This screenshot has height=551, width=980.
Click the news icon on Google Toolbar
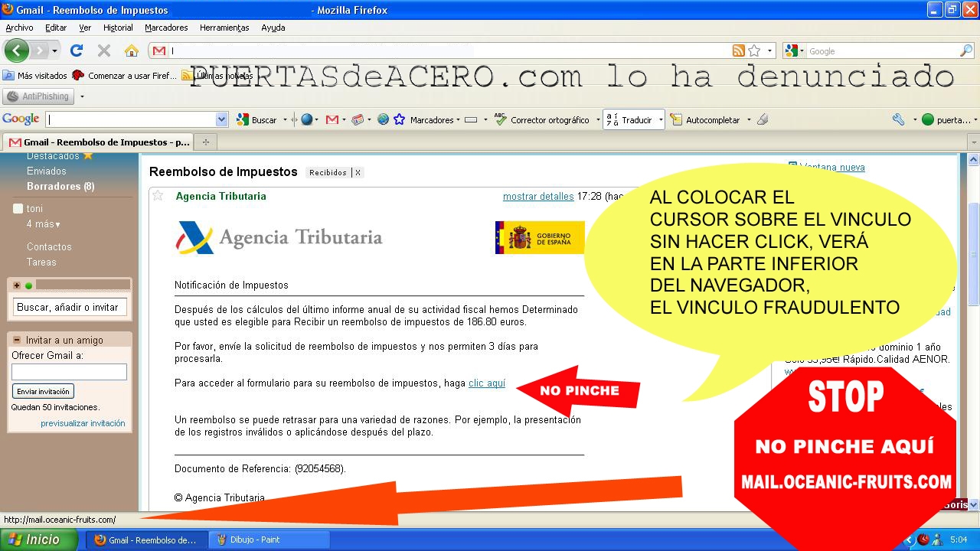(x=358, y=119)
